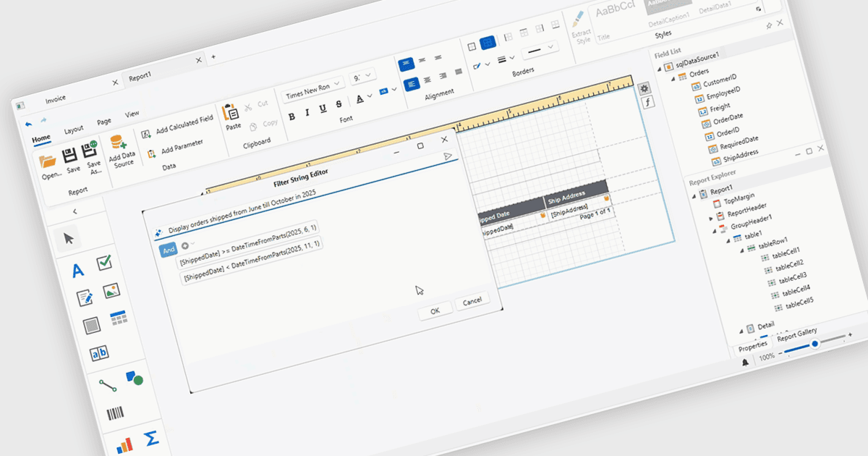Open the font size dropdown

363,77
